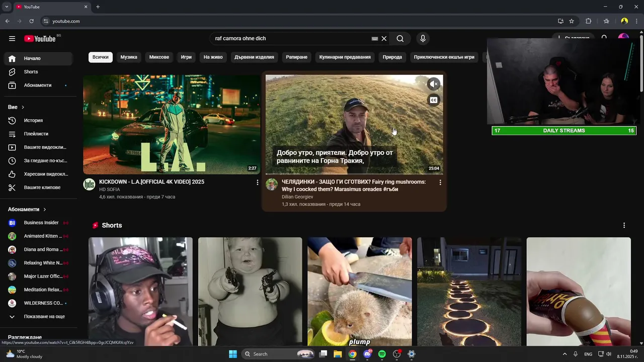Select the Дървени изделия filter chip

[254, 57]
